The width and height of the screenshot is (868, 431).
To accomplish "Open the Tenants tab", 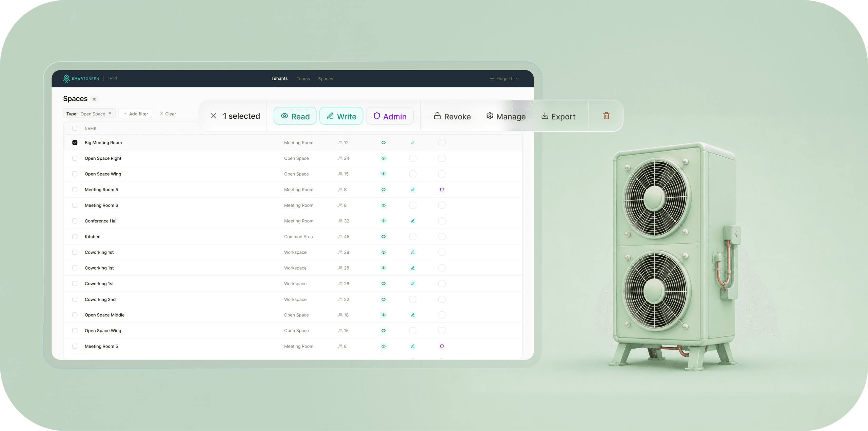I will (x=279, y=79).
